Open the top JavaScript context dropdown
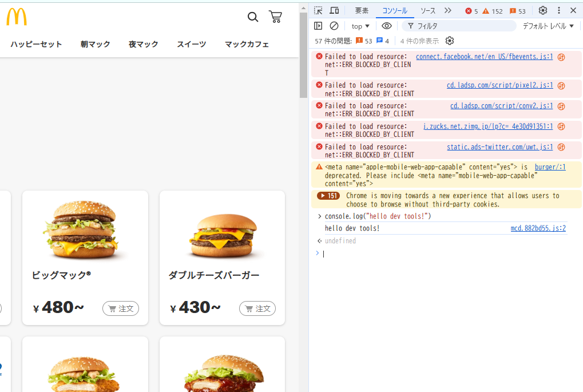Image resolution: width=583 pixels, height=392 pixels. pos(360,26)
